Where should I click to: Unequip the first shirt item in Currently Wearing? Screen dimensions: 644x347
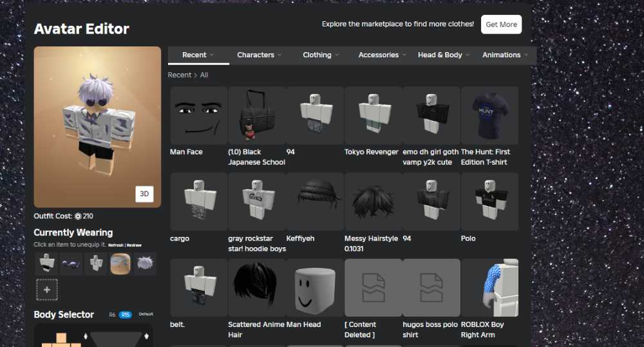click(46, 264)
